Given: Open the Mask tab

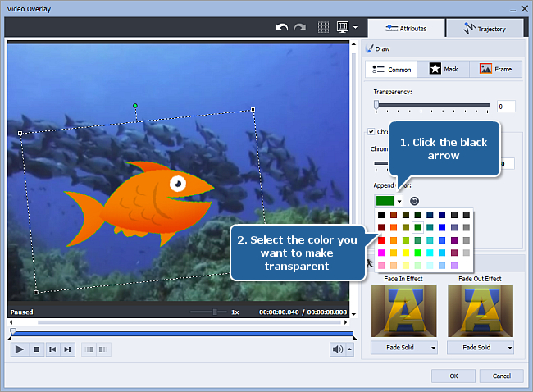Looking at the screenshot, I should (x=444, y=70).
